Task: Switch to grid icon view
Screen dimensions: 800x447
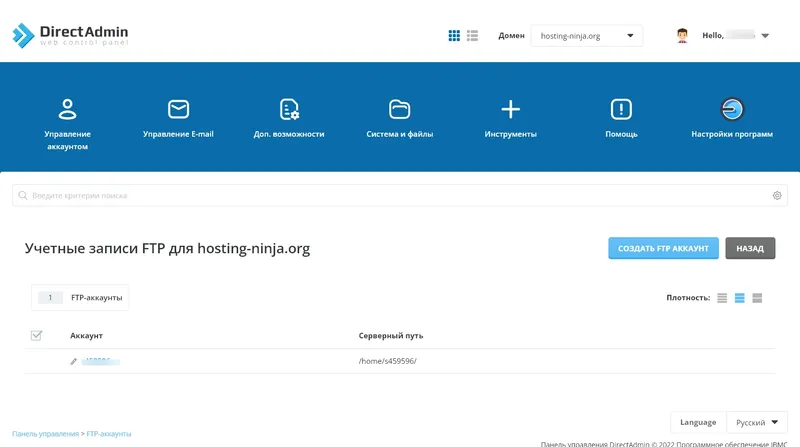Action: pyautogui.click(x=454, y=36)
